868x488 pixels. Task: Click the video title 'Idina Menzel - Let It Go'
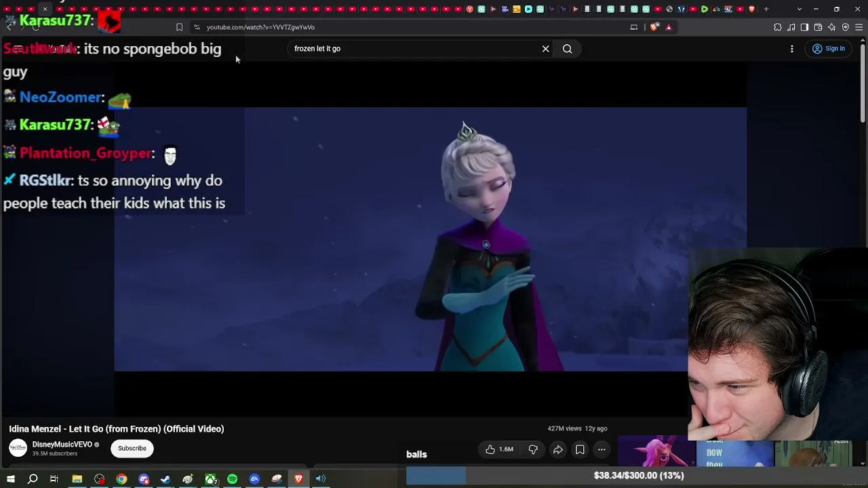[117, 429]
